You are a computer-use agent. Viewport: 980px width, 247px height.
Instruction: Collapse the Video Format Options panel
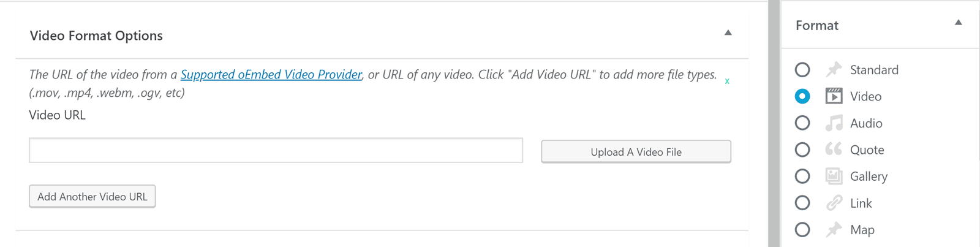click(x=728, y=33)
